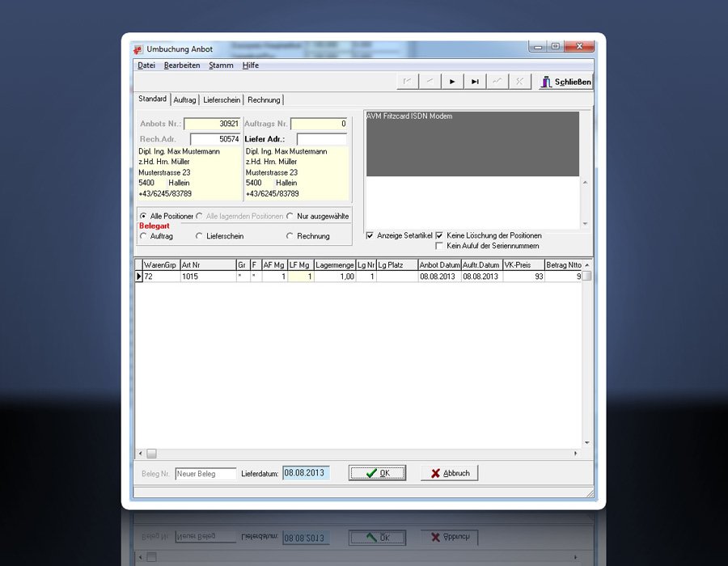
Task: Click the post edit checkmark icon
Action: 497,82
